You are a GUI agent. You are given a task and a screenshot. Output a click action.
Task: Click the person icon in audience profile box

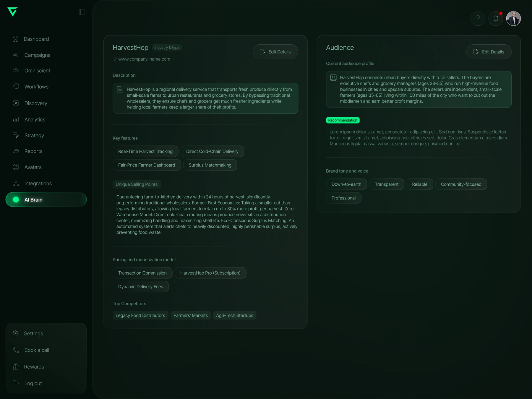pyautogui.click(x=333, y=78)
